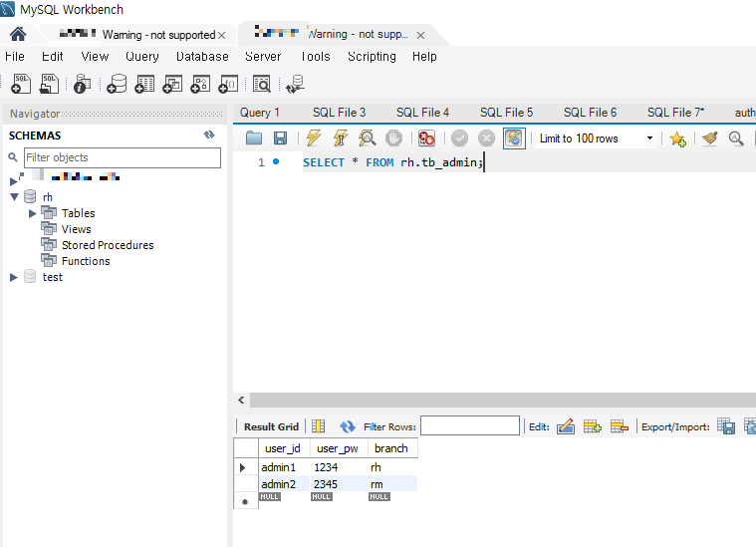Viewport: 756px width, 547px height.
Task: Sort by the user_id column header
Action: pyautogui.click(x=283, y=448)
